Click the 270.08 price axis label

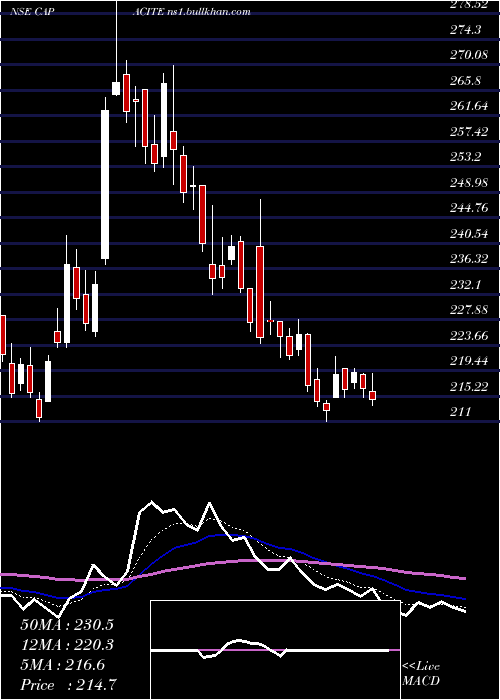coord(468,55)
